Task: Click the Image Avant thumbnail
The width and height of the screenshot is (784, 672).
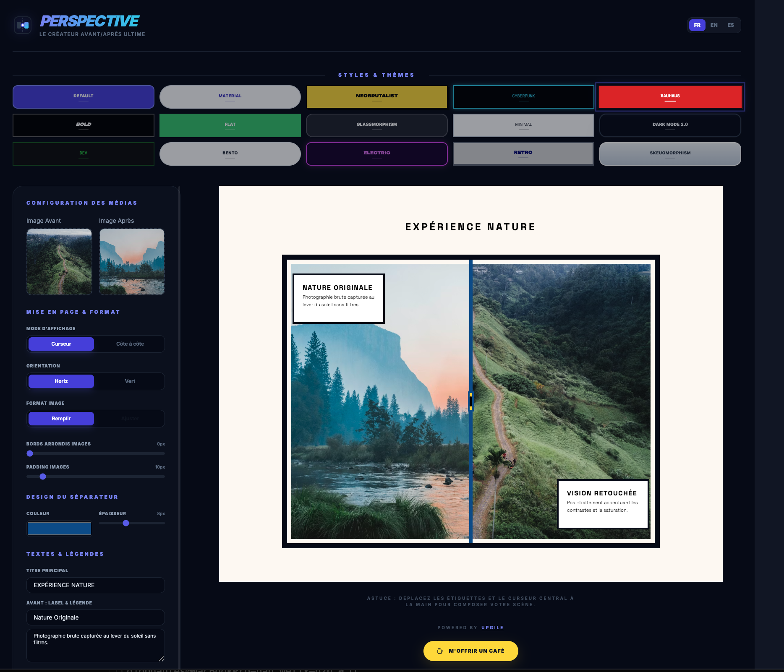Action: click(x=59, y=261)
